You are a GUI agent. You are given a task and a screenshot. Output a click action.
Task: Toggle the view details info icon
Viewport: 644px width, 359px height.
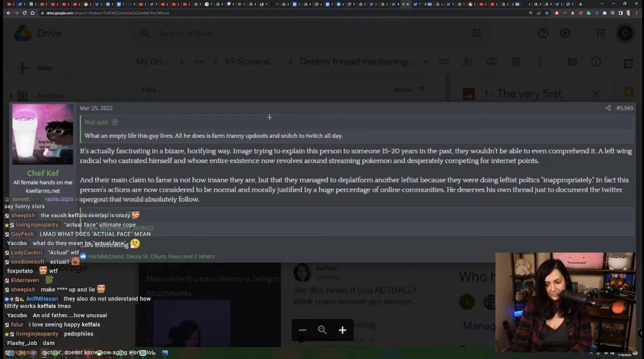point(596,62)
